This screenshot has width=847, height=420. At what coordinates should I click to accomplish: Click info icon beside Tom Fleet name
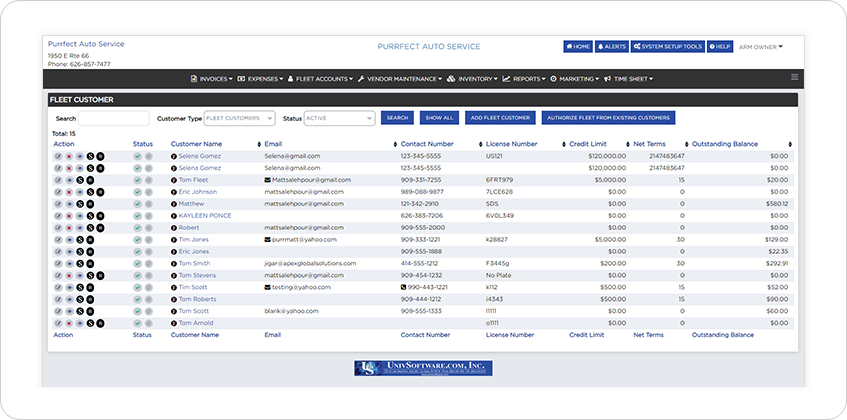pos(174,180)
